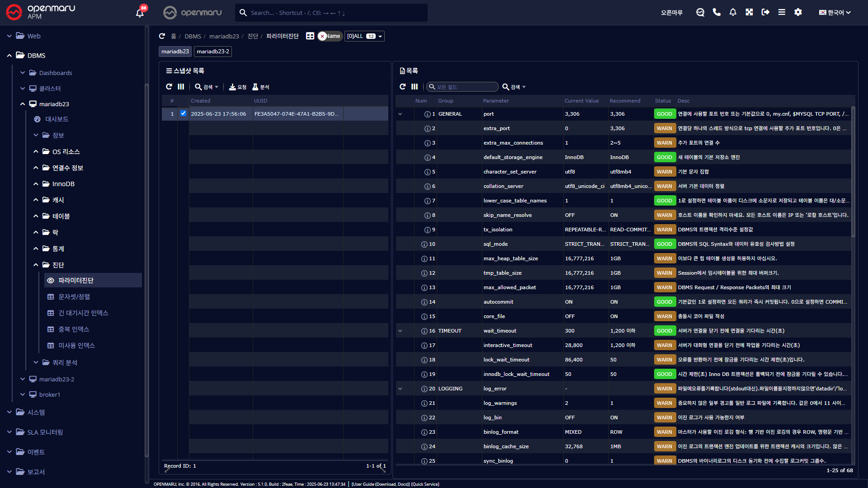Open the [0]ALL dropdown

point(364,36)
